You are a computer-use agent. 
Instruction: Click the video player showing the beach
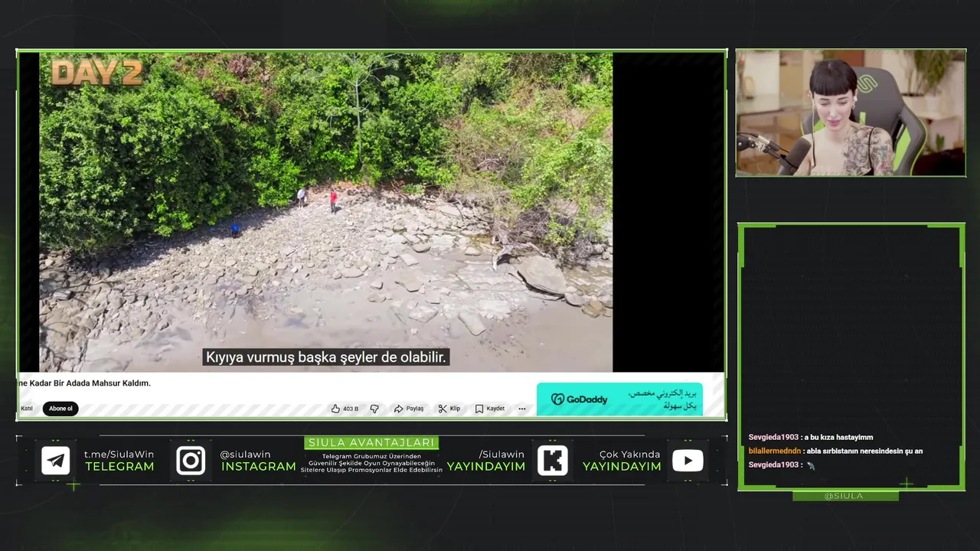(x=326, y=212)
